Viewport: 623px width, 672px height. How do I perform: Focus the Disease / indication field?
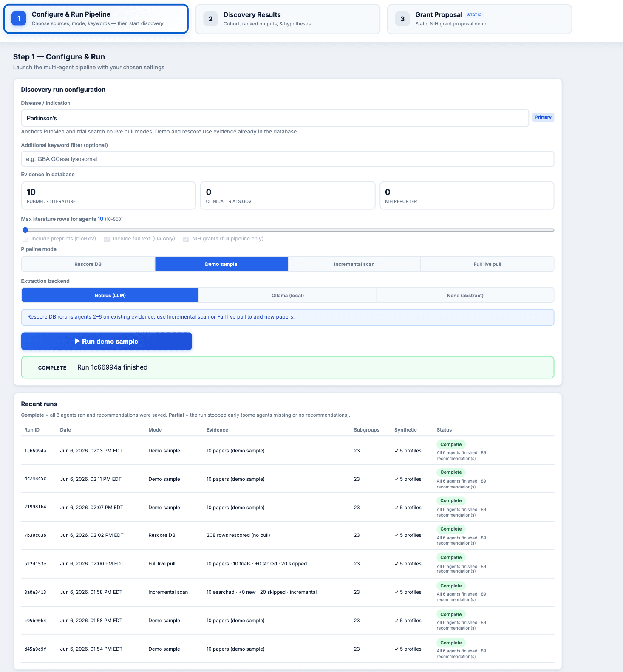275,118
